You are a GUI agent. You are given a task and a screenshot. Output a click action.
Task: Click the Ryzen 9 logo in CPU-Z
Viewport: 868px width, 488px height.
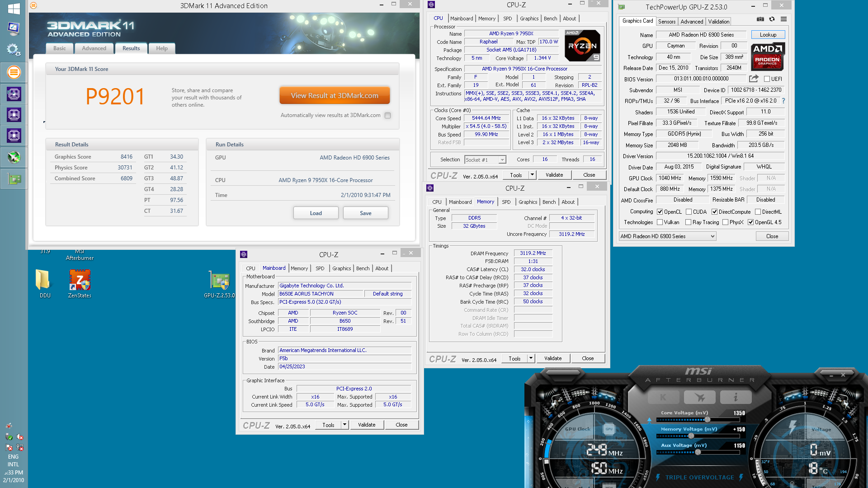pyautogui.click(x=582, y=46)
